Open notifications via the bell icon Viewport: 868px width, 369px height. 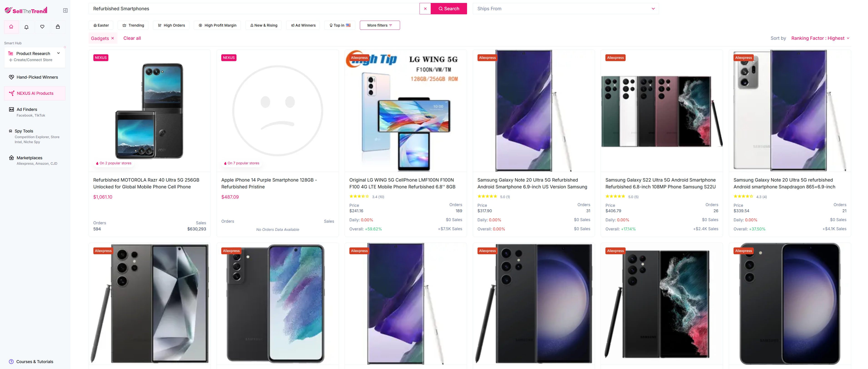tap(27, 27)
